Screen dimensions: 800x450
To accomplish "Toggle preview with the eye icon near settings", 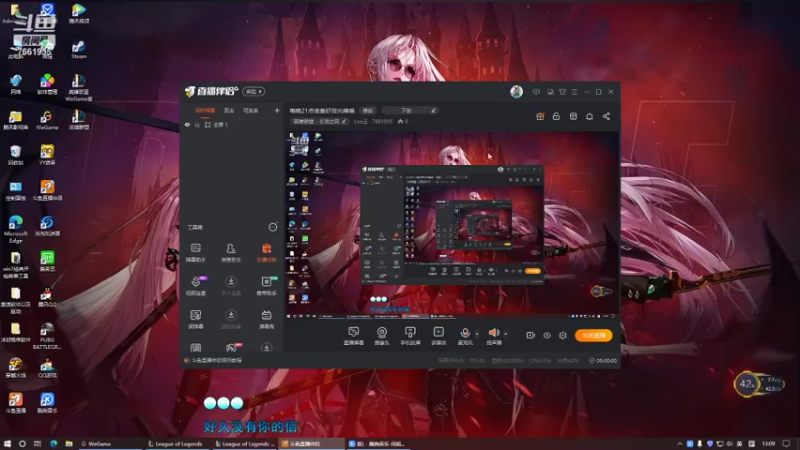I will 546,335.
